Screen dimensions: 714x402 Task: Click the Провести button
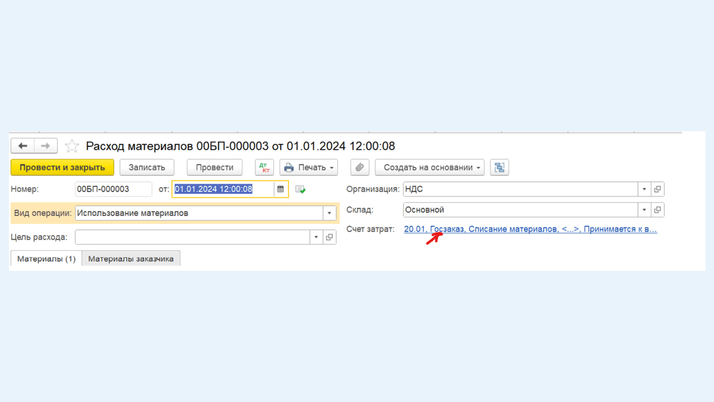tap(214, 168)
